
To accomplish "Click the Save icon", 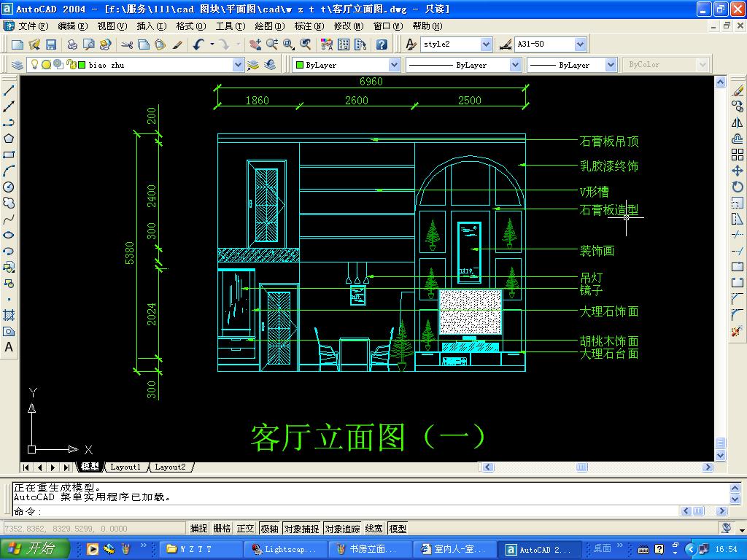I will [51, 44].
